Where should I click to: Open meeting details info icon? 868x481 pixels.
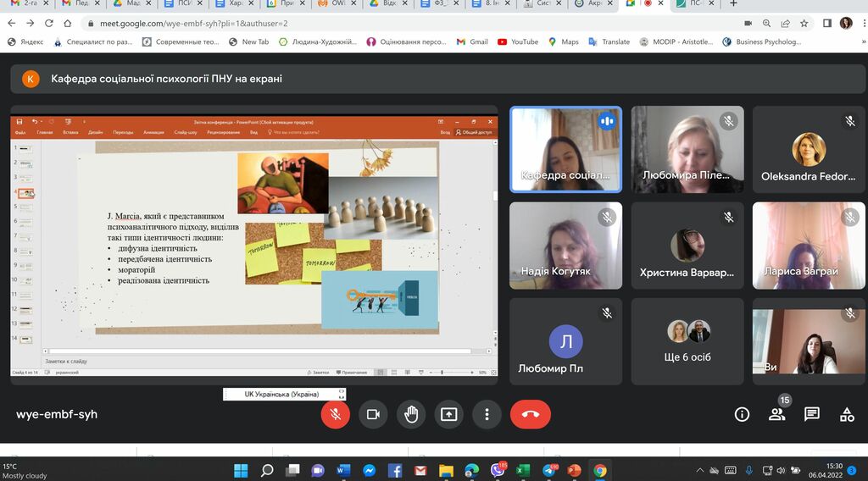coord(742,414)
